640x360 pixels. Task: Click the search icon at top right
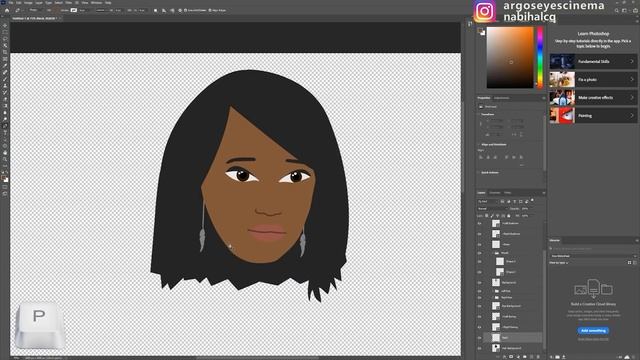(617, 11)
